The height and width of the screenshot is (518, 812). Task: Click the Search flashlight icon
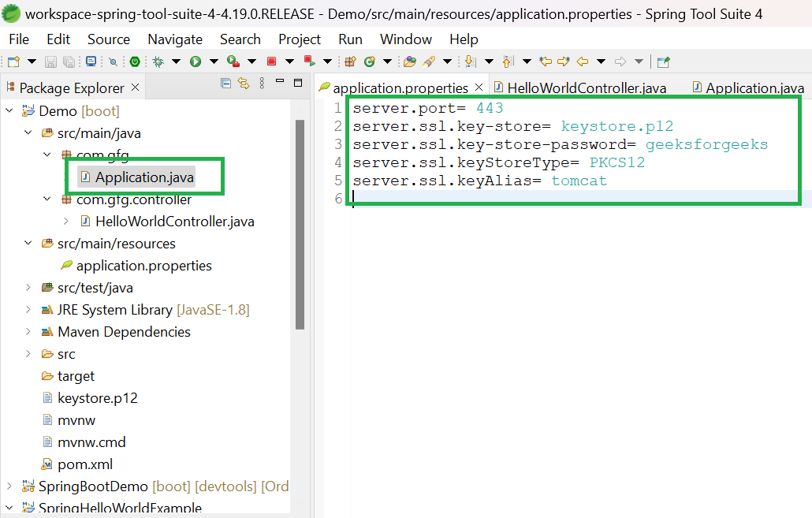coord(429,61)
